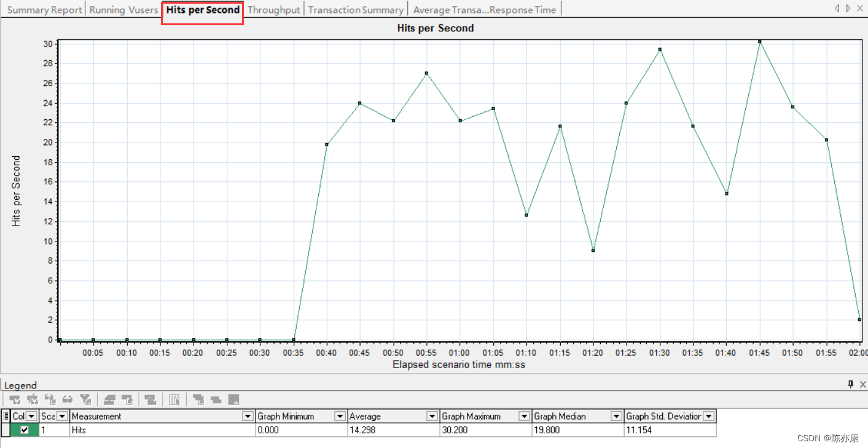Select the Hits measurement name cell
Screen dimensions: 868x448
162,430
